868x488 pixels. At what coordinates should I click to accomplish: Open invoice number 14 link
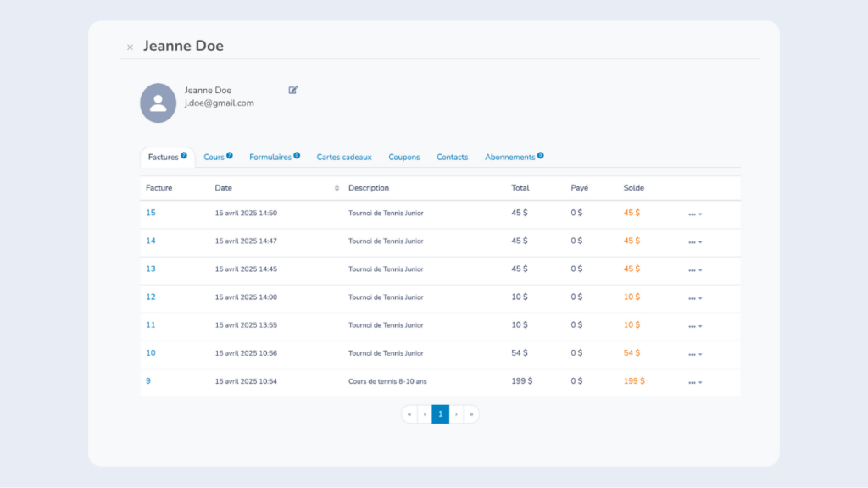[x=151, y=241]
